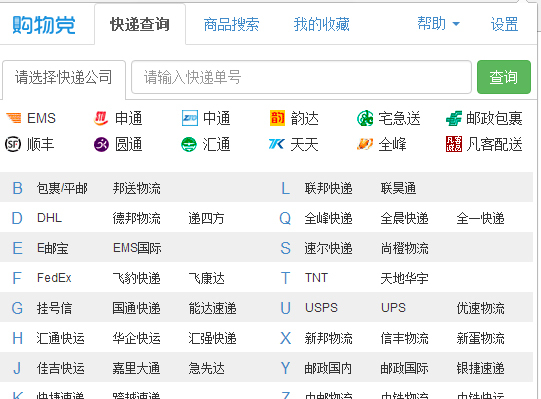
Task: Choose 能达速递 from the G row
Action: (213, 308)
